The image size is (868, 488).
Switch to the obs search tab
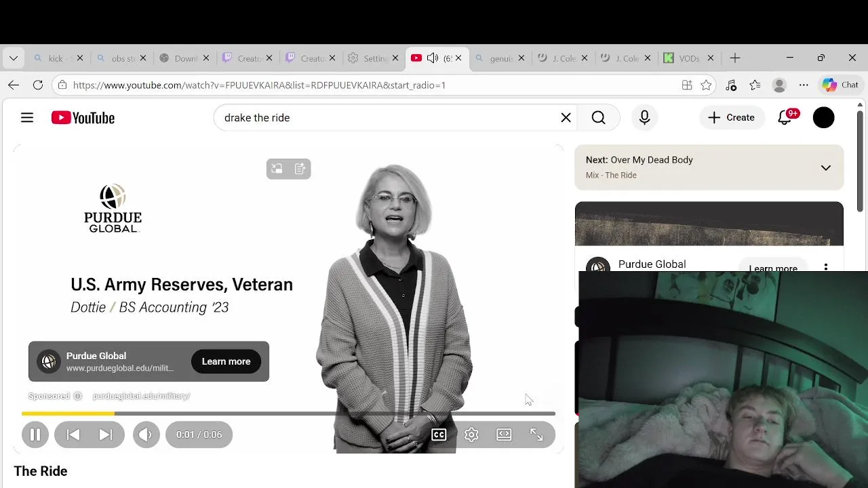click(x=123, y=58)
